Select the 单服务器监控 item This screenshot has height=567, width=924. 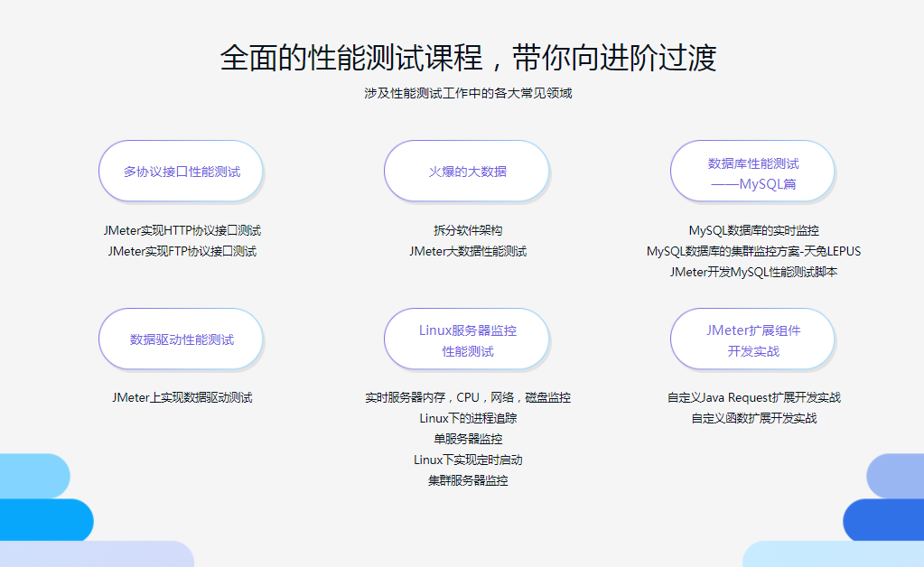coord(467,439)
